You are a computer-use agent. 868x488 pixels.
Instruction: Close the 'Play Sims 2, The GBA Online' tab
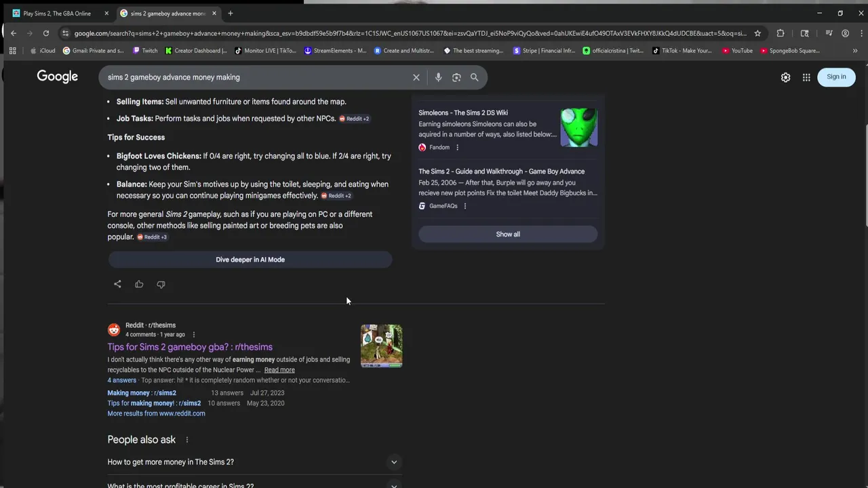pyautogui.click(x=106, y=13)
